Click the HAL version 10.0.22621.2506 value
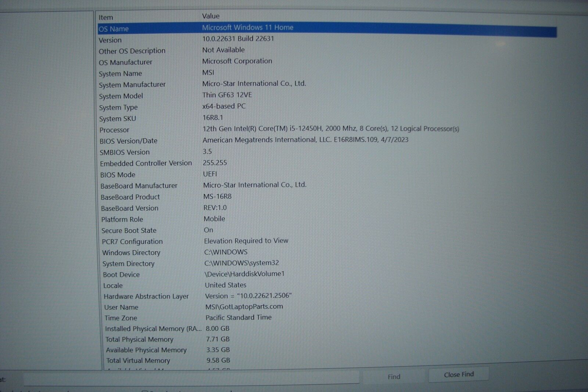The height and width of the screenshot is (392, 588). [x=248, y=296]
